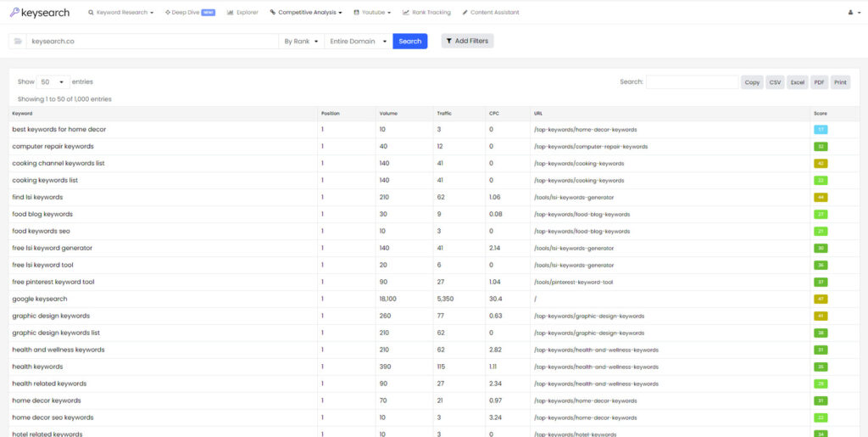This screenshot has width=868, height=437.
Task: Click the 390 volume value for 'health keywords'
Action: tap(385, 367)
